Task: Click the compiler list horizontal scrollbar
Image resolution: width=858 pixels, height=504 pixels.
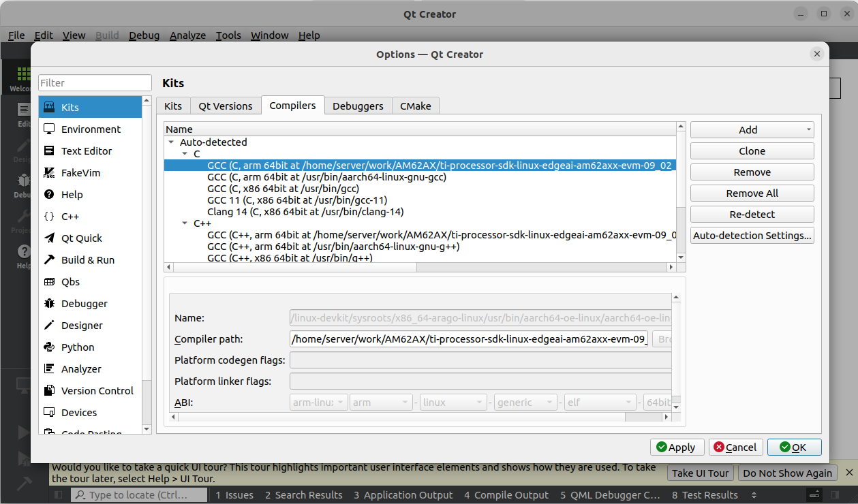Action: click(420, 267)
